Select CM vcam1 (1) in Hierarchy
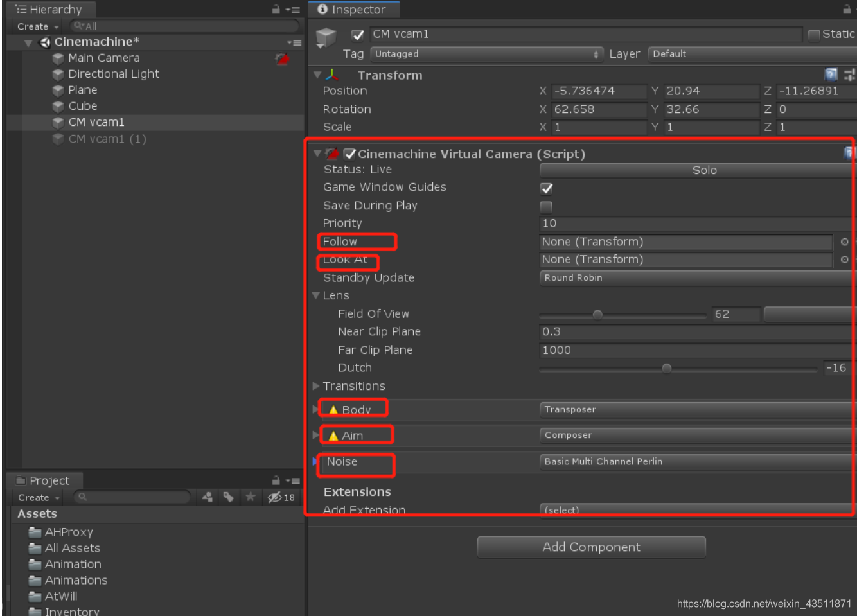This screenshot has width=857, height=616. (x=107, y=139)
